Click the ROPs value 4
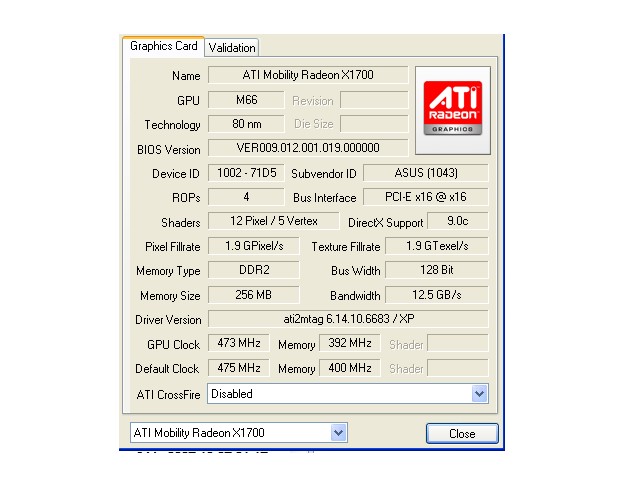Viewport: 640px width, 480px height. [x=246, y=197]
